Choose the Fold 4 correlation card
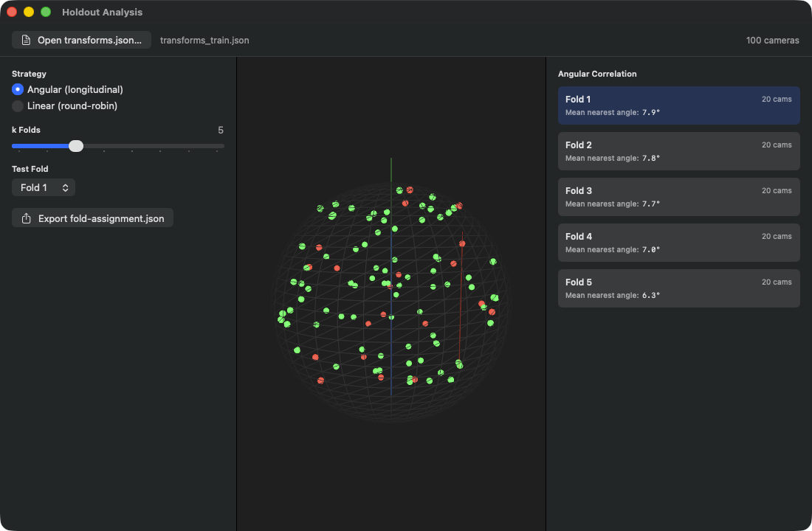 click(x=678, y=242)
